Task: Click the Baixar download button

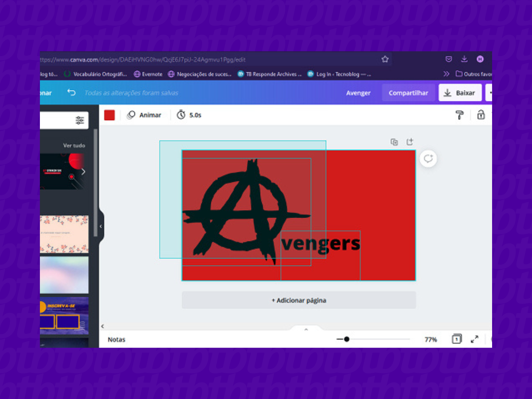Action: pos(460,93)
